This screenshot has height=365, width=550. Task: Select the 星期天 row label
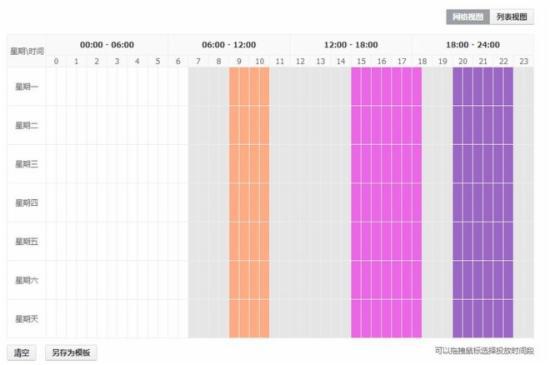click(27, 319)
